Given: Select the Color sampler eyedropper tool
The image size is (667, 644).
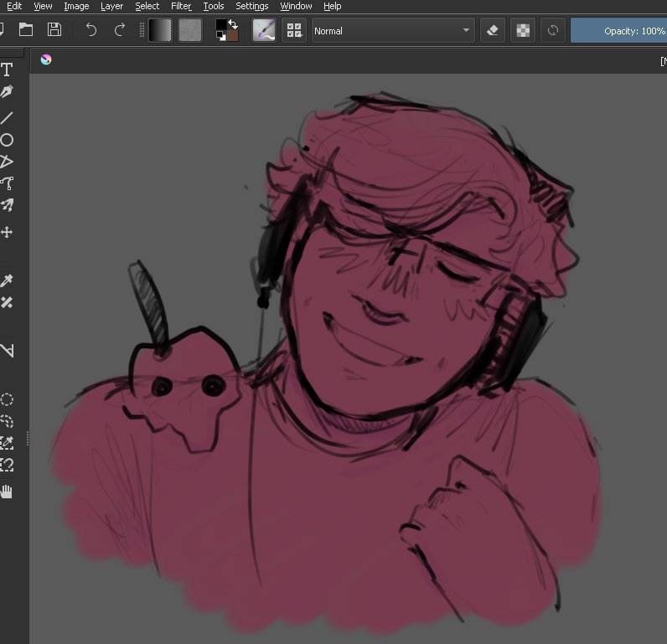Looking at the screenshot, I should pyautogui.click(x=7, y=281).
